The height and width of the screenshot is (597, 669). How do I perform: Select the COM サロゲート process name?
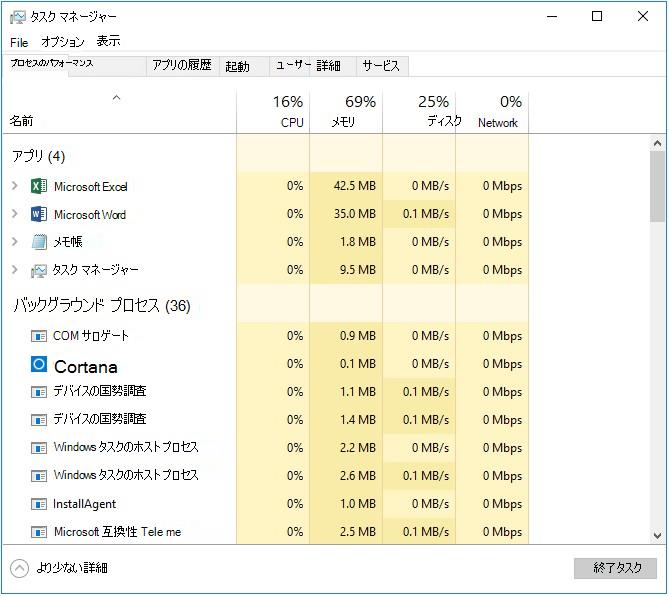(x=90, y=336)
